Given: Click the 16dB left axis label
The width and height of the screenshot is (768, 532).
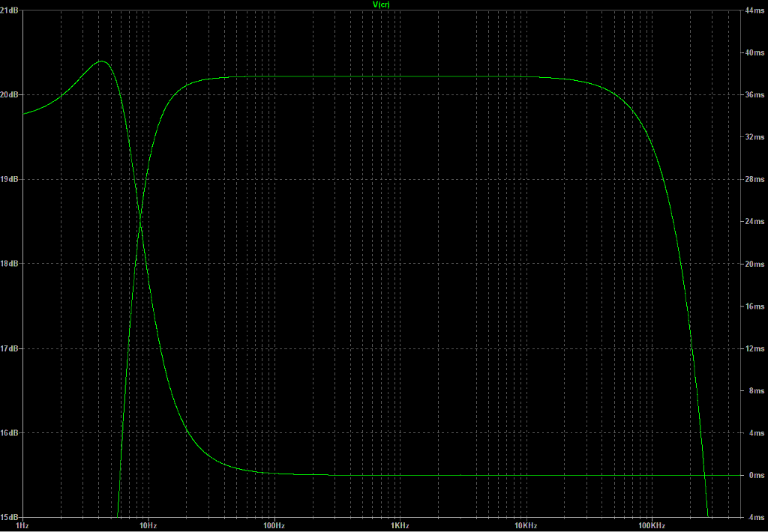Looking at the screenshot, I should pyautogui.click(x=9, y=433).
